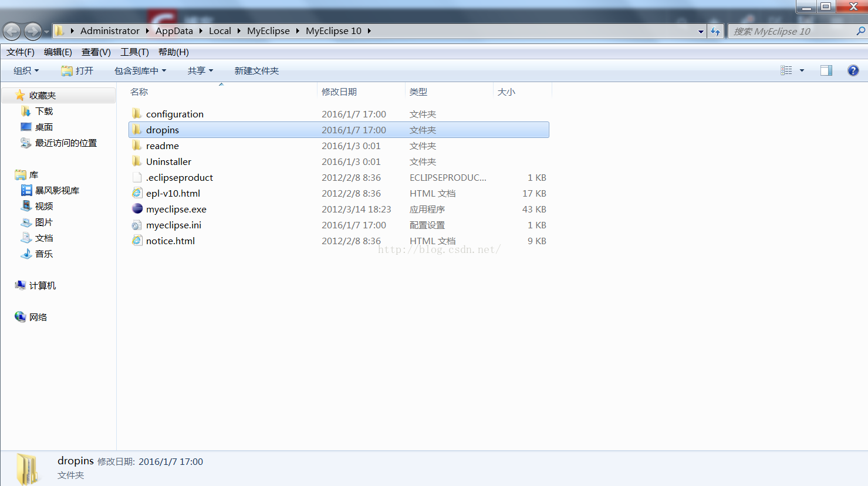Click the refresh button beside address bar
868x486 pixels.
coord(715,31)
